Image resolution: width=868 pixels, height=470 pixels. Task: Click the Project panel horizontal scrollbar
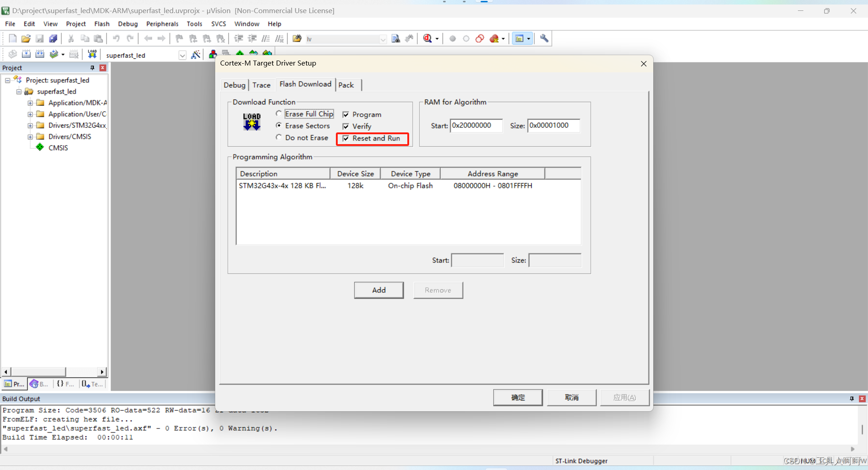point(54,372)
